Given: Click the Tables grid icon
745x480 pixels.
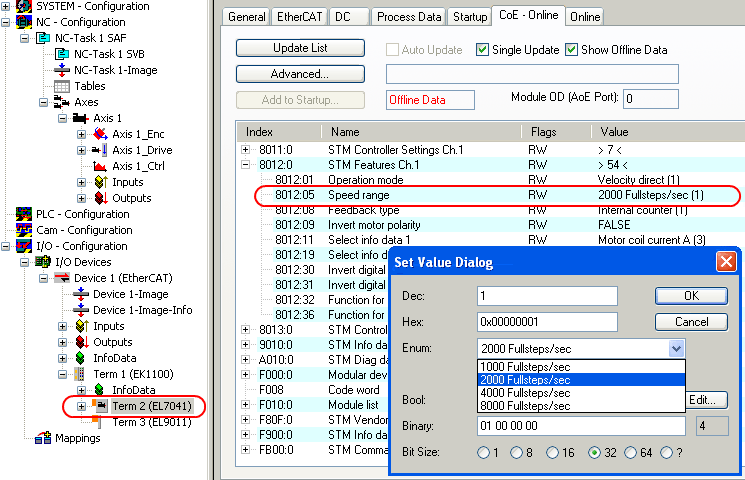Looking at the screenshot, I should click(62, 86).
